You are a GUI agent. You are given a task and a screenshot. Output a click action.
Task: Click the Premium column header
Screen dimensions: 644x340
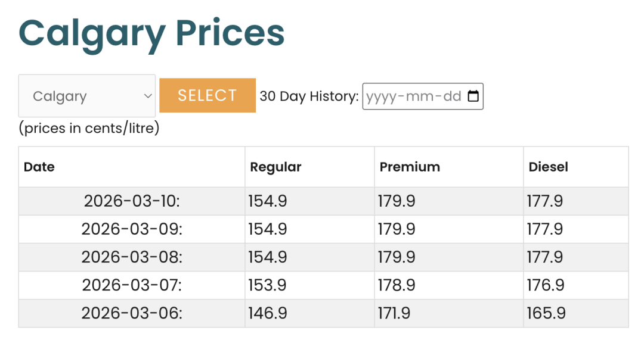pos(410,167)
